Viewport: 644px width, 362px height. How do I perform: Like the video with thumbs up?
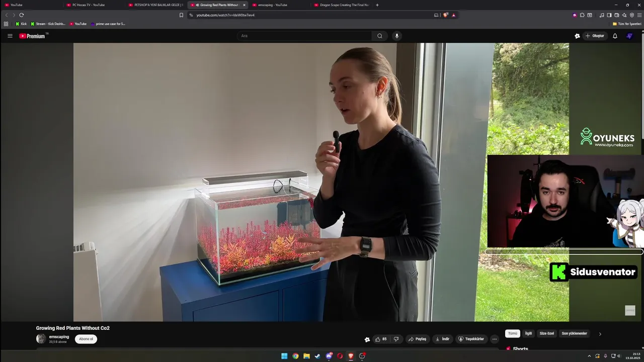(381, 339)
